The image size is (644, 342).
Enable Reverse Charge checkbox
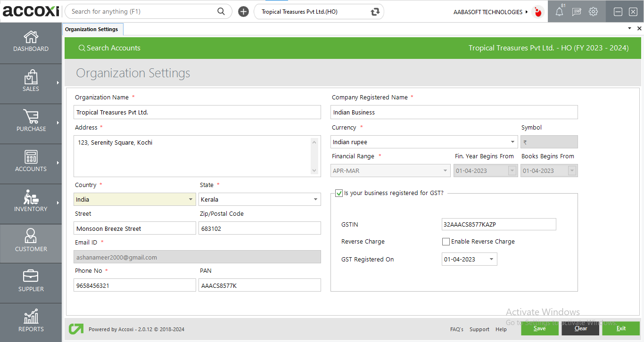click(x=446, y=242)
